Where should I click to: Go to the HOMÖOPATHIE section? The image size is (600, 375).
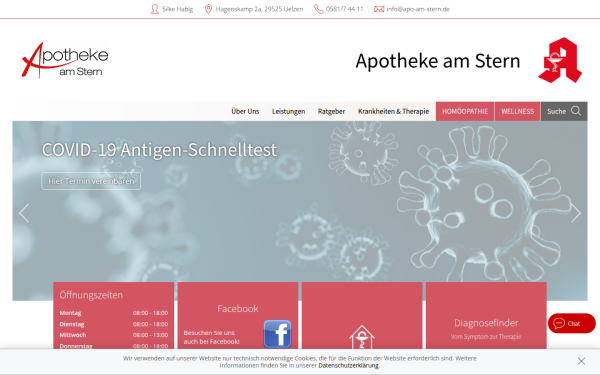(x=465, y=111)
